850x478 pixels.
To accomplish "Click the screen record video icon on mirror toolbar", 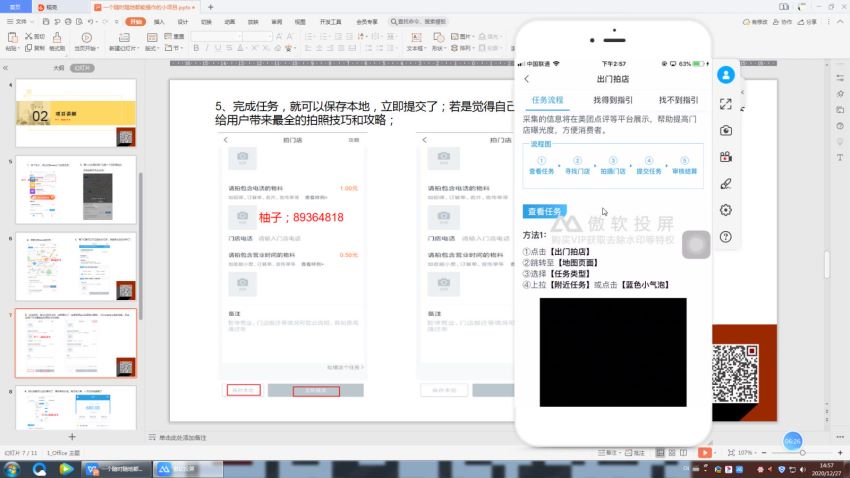I will 726,157.
